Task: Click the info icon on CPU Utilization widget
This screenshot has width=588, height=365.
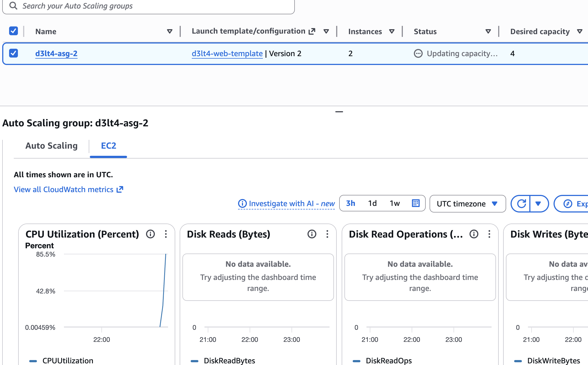Action: 150,234
